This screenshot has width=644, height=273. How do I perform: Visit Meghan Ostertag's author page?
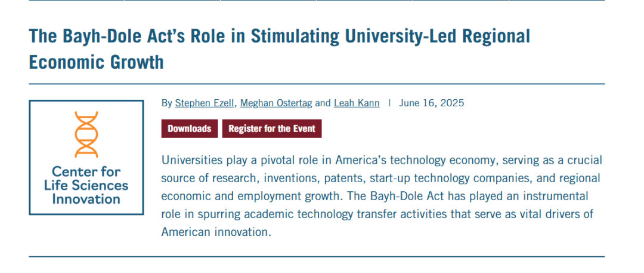[275, 103]
